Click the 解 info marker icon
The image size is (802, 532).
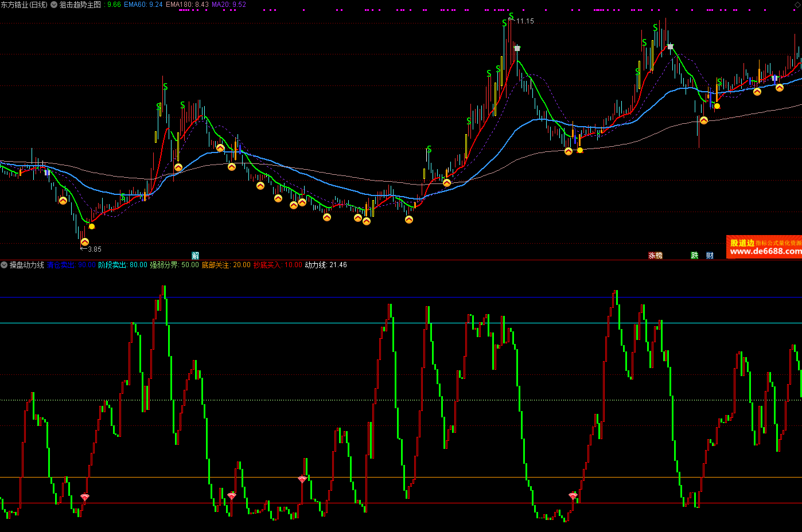click(196, 256)
